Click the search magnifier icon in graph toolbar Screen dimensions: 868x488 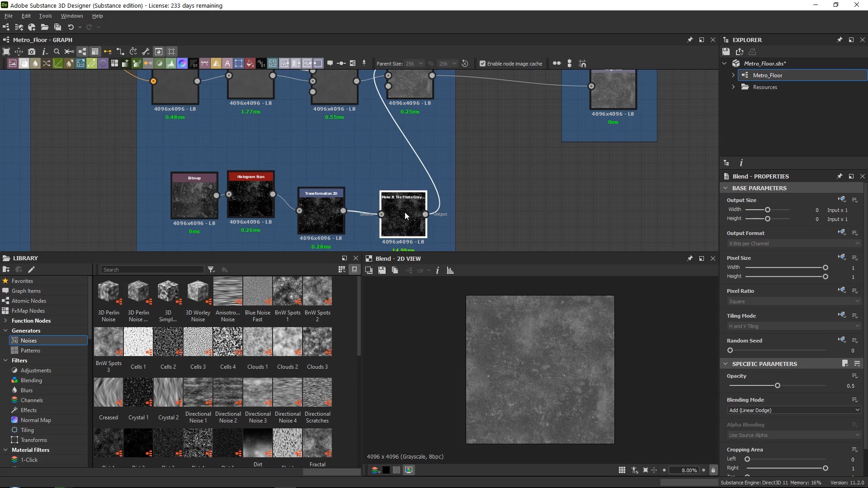click(57, 52)
